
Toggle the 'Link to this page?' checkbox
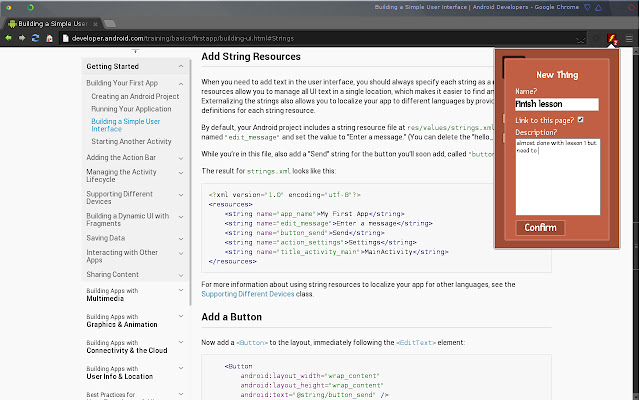[x=580, y=120]
